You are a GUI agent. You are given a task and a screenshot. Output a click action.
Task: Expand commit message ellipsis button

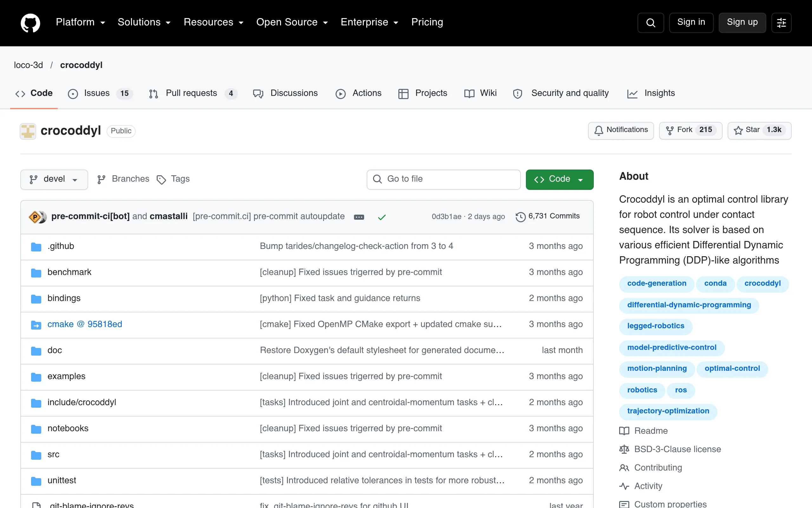(x=359, y=217)
